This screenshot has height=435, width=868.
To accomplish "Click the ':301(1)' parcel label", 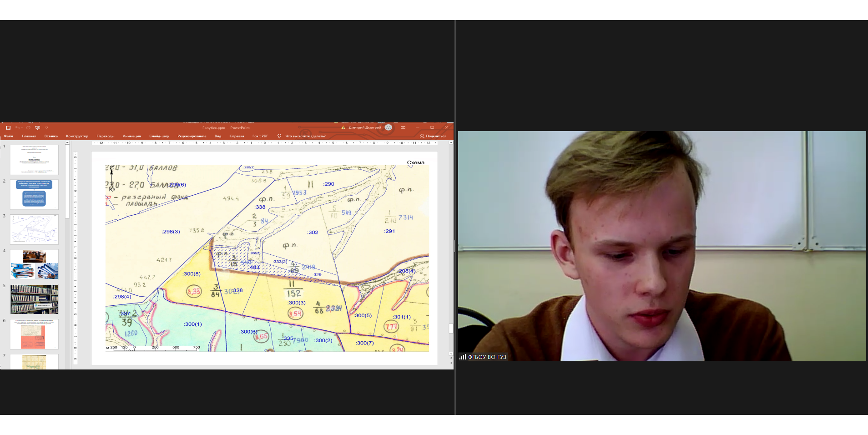I will (402, 317).
